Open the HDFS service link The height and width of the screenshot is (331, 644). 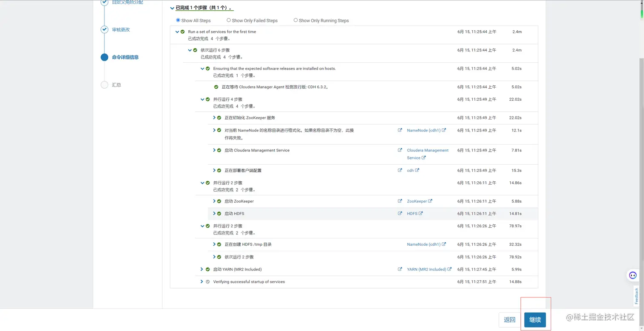[412, 214]
